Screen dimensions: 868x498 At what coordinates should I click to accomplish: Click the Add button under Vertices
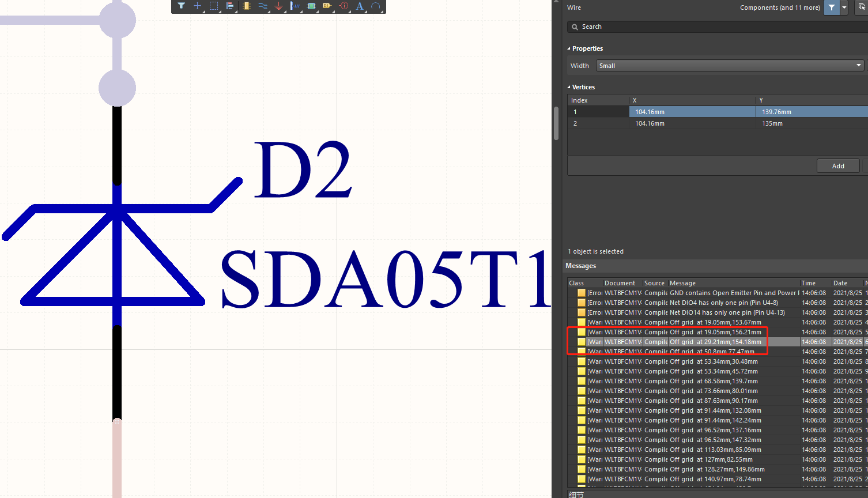point(837,165)
